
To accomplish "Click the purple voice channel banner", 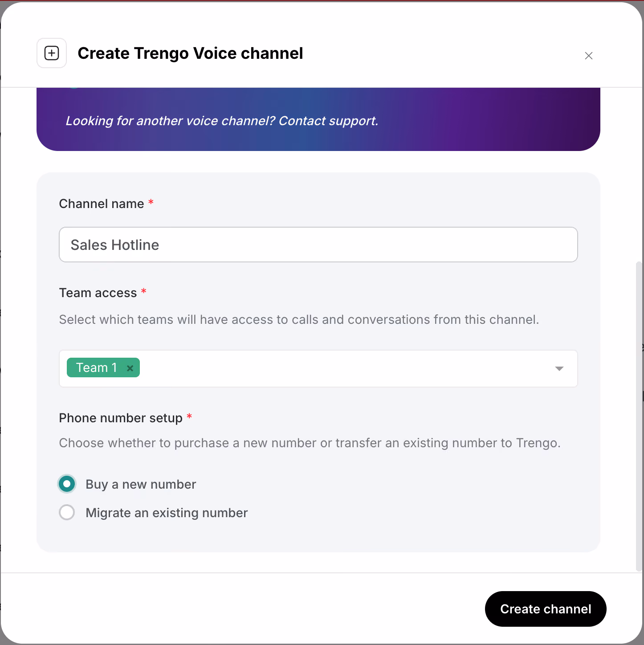I will 318,119.
